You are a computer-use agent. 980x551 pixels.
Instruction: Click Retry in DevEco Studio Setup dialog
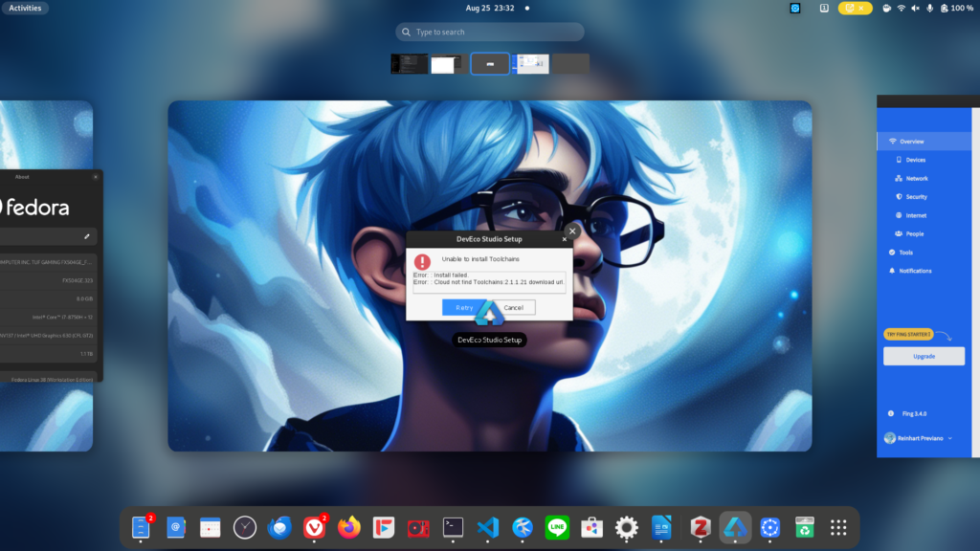pos(464,308)
